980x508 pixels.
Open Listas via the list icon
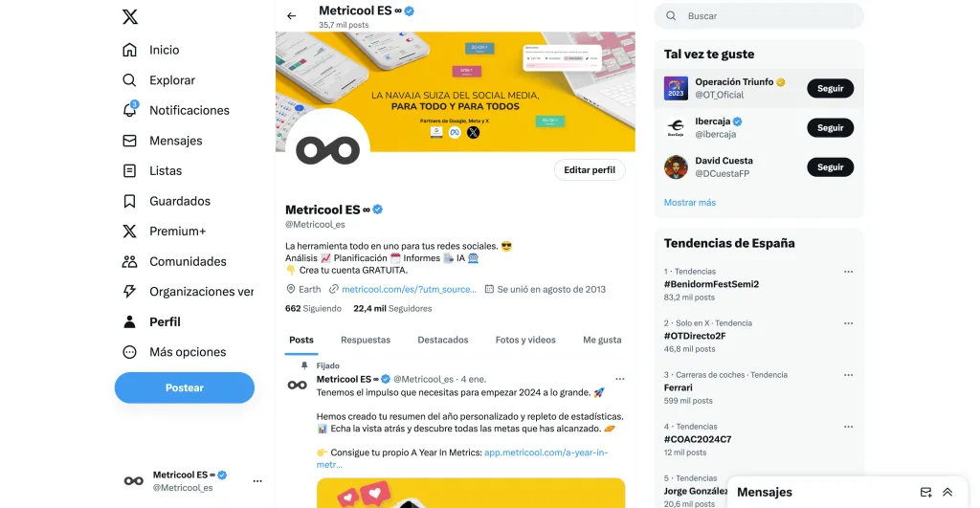(x=129, y=170)
